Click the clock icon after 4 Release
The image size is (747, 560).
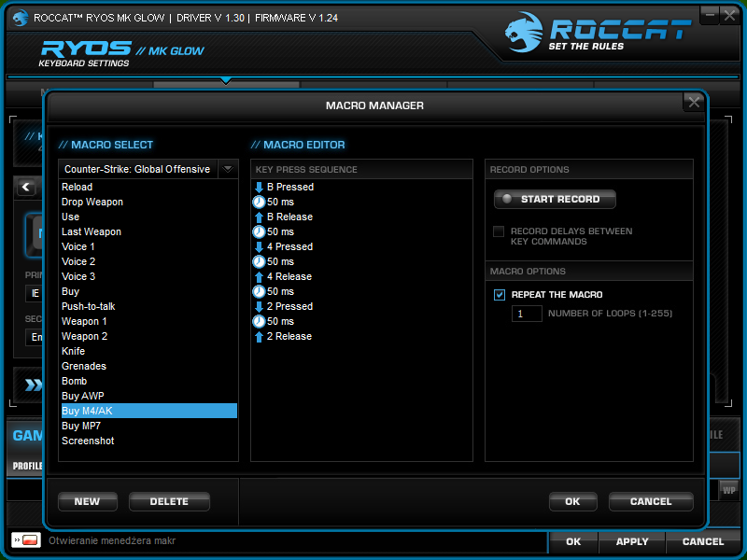259,291
